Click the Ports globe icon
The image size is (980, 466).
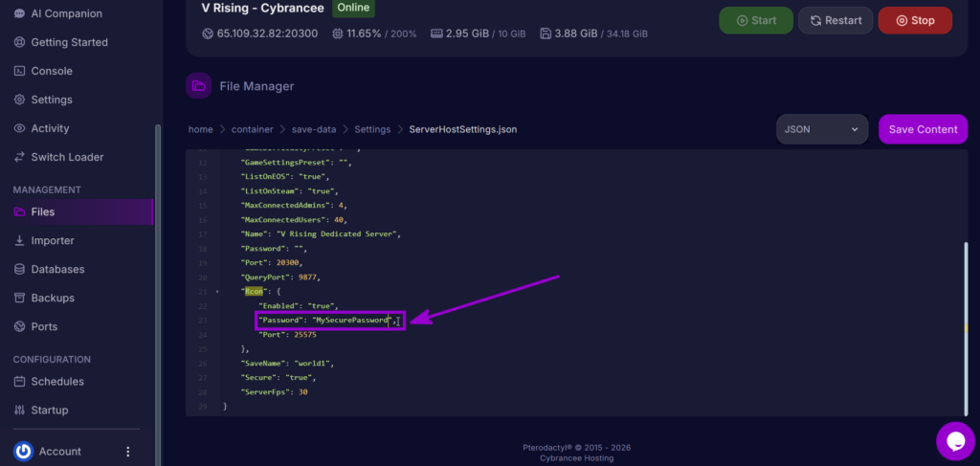(19, 326)
